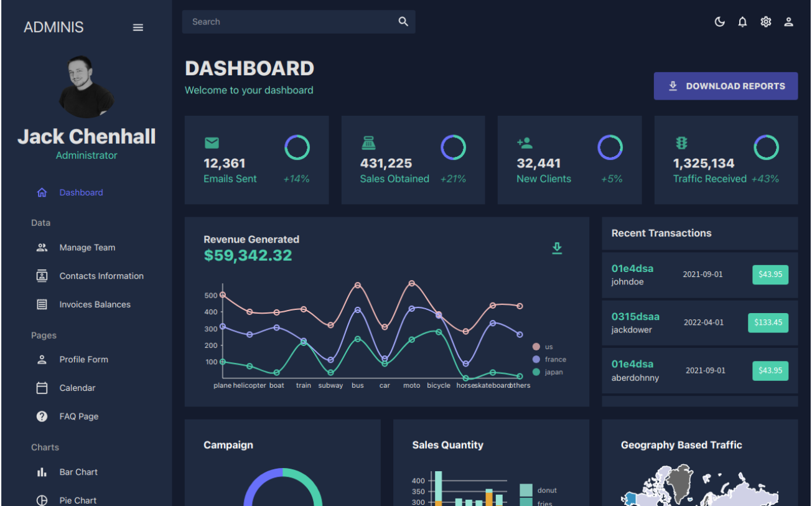Click the aberdohnny username text
812x506 pixels.
pyautogui.click(x=635, y=378)
